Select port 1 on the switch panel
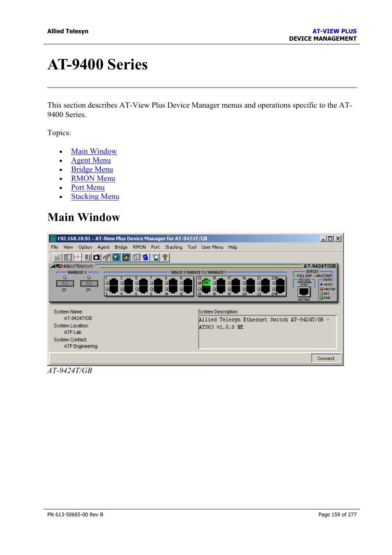This screenshot has height=555, width=392. tap(114, 282)
